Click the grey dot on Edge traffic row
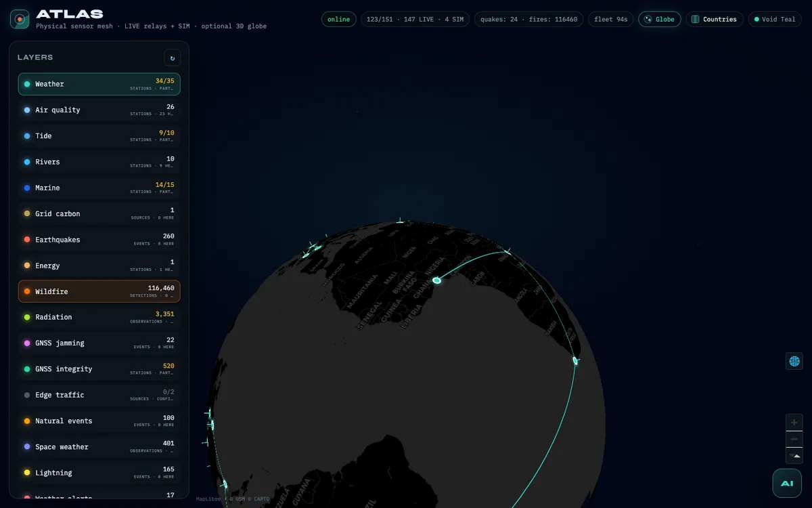 [27, 395]
